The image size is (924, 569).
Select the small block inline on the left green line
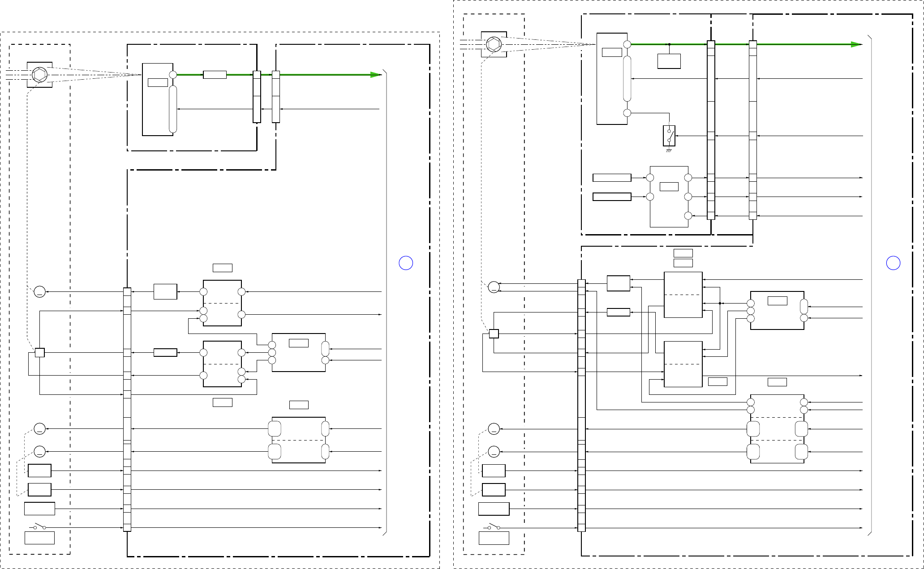[215, 75]
